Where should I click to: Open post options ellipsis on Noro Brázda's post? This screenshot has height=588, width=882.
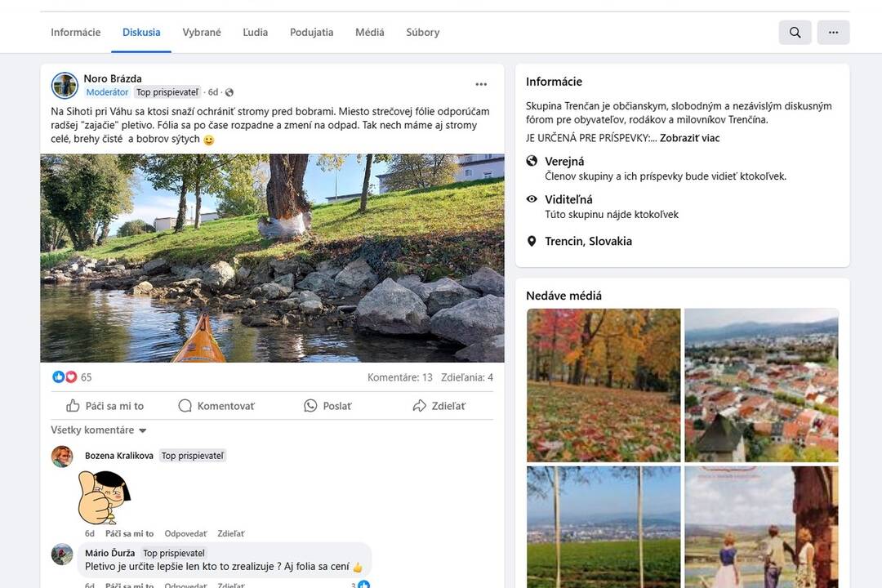pyautogui.click(x=481, y=83)
